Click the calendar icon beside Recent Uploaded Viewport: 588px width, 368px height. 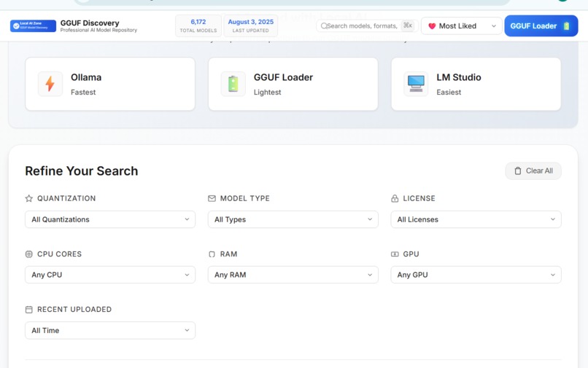pos(29,310)
